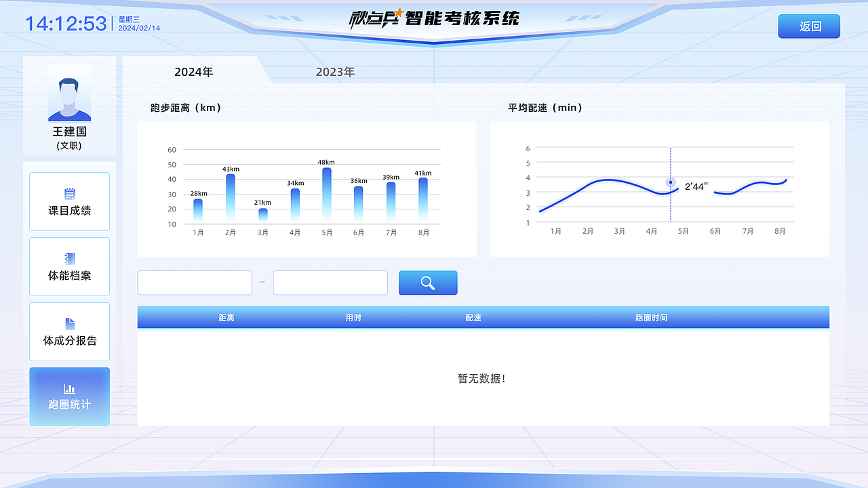The width and height of the screenshot is (868, 488).
Task: Select the 距离 column header
Action: 226,317
